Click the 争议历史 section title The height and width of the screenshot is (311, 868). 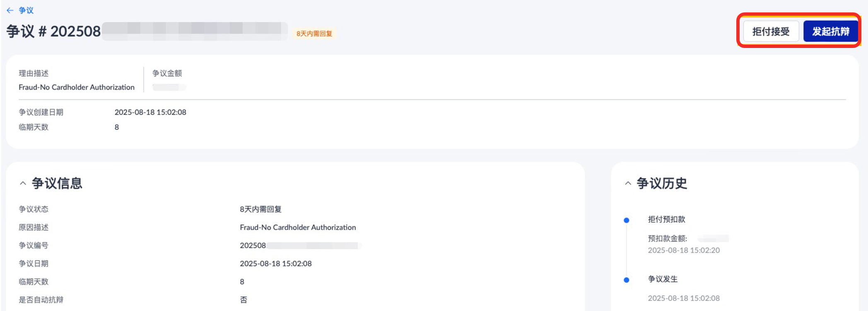pos(662,183)
